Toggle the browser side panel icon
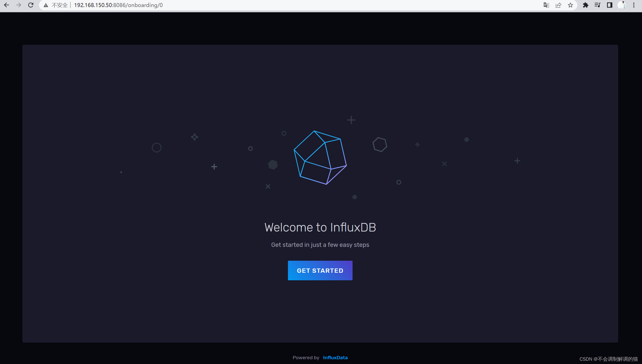642x364 pixels. [610, 5]
